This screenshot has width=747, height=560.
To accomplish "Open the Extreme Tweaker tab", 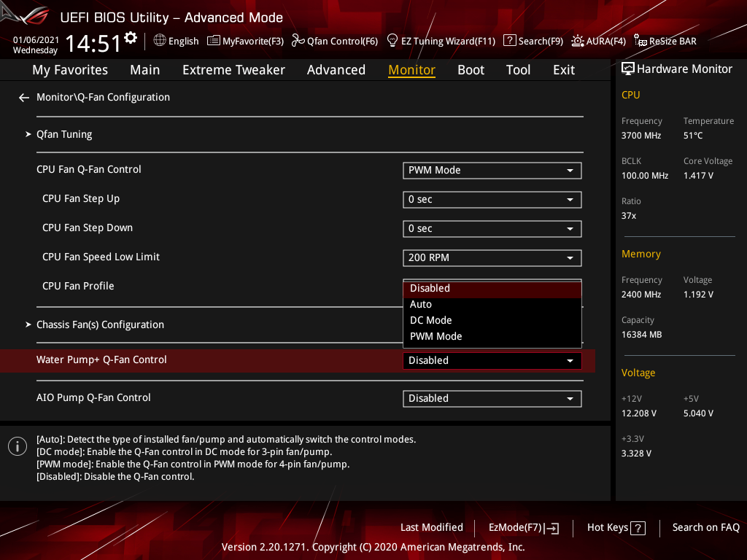I will [x=233, y=70].
